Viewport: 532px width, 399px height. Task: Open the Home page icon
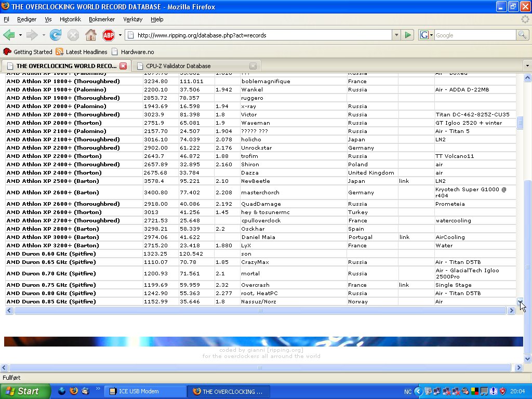click(x=90, y=35)
